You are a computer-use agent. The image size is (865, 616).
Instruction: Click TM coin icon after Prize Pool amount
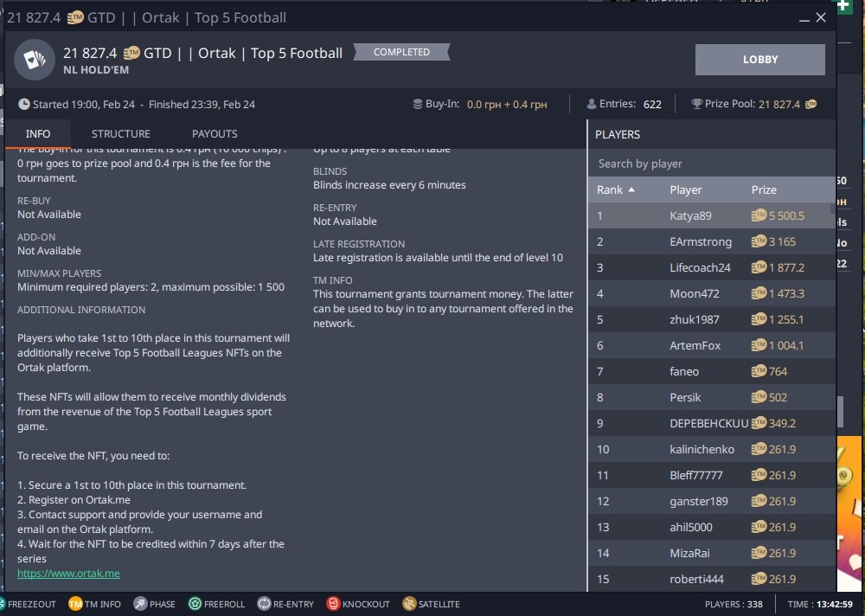pyautogui.click(x=811, y=104)
